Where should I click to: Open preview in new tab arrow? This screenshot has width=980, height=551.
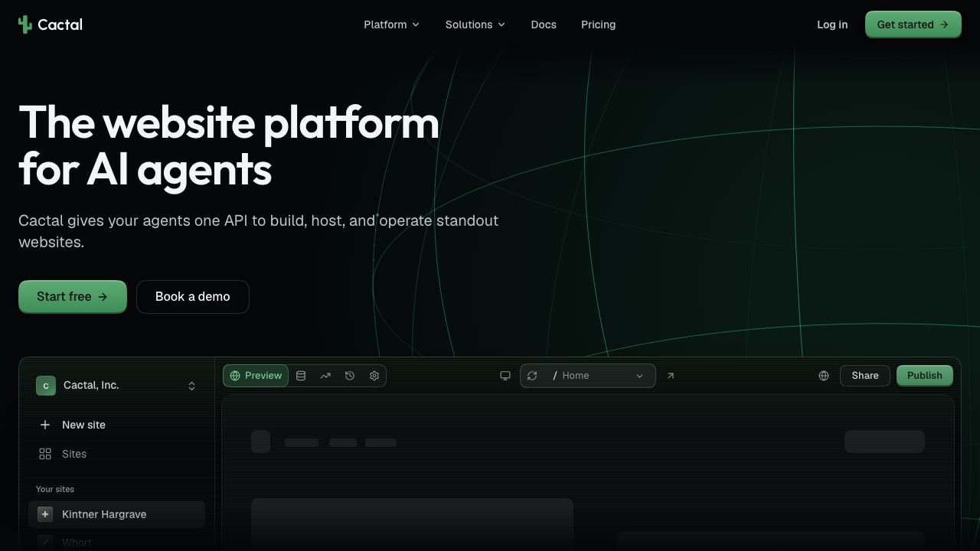point(671,376)
